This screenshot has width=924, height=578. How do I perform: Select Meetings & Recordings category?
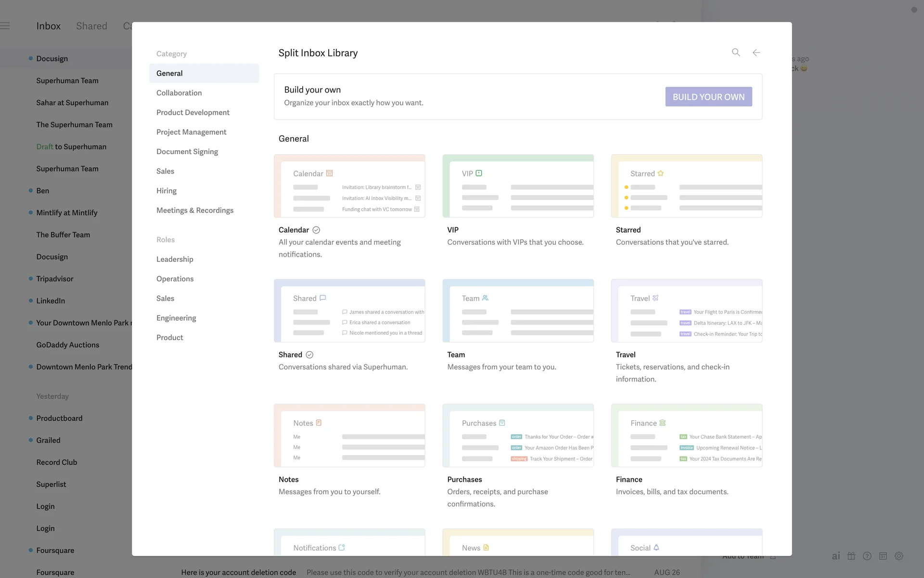194,210
